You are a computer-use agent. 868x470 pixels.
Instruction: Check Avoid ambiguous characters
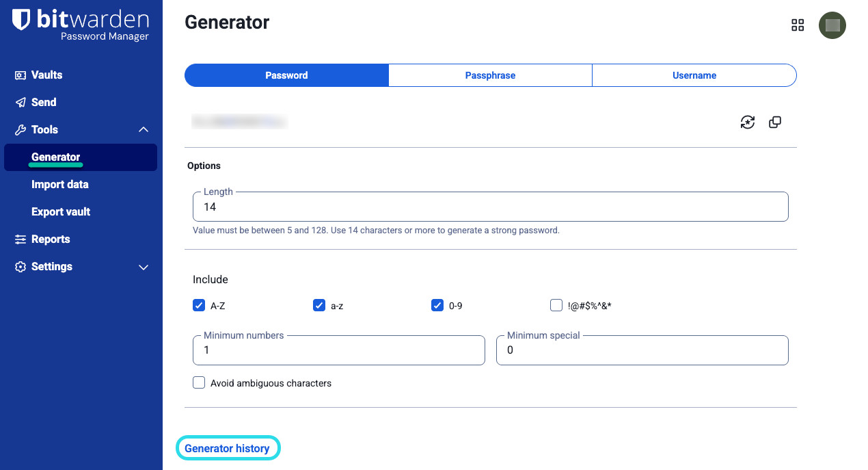pos(199,382)
